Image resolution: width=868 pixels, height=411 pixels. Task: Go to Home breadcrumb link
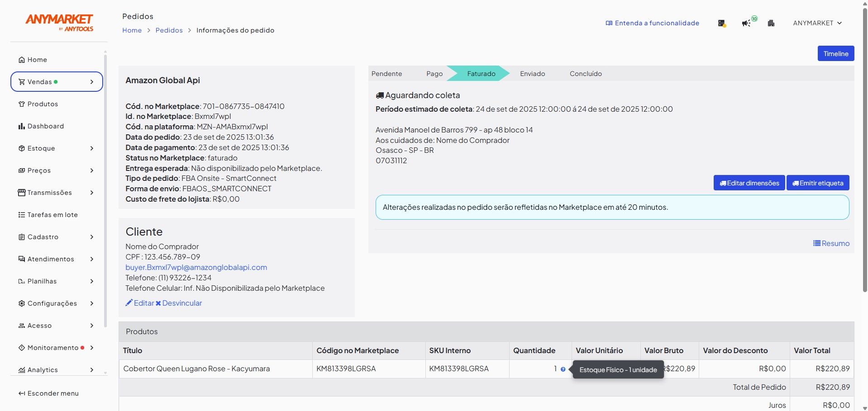[x=132, y=30]
